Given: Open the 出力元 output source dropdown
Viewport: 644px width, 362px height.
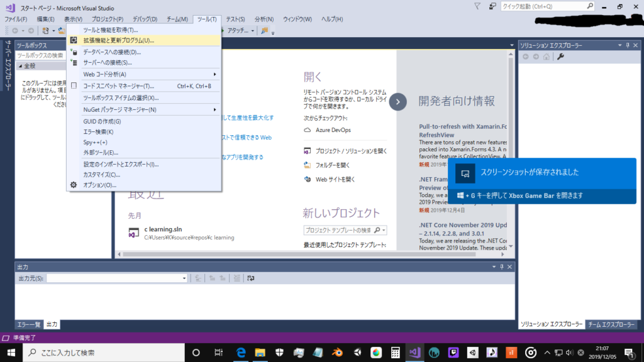Looking at the screenshot, I should pyautogui.click(x=184, y=278).
